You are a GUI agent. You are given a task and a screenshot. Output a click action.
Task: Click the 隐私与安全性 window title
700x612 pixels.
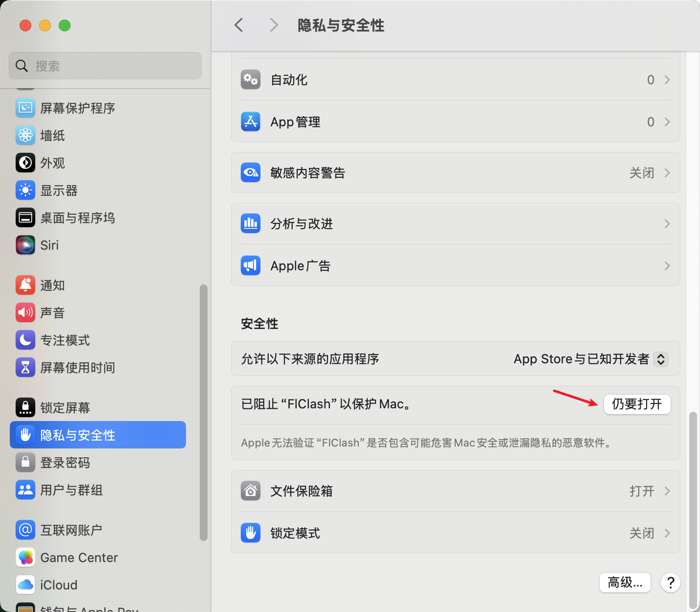pyautogui.click(x=341, y=25)
